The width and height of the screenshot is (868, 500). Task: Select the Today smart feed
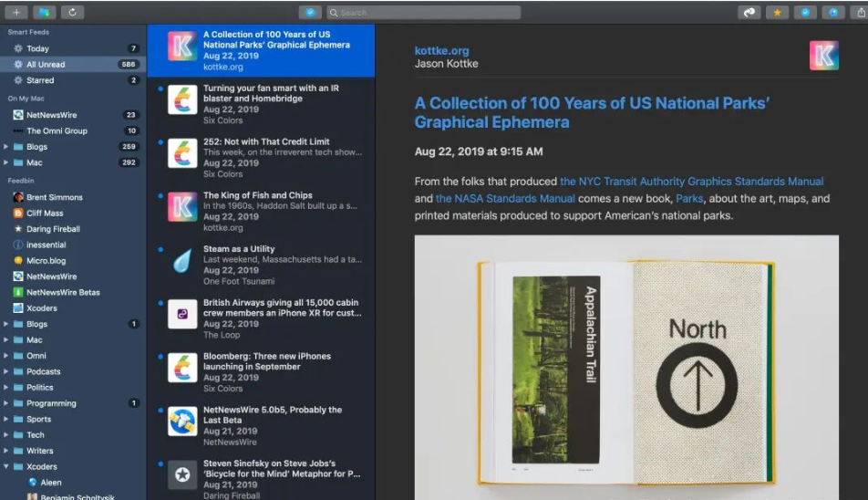[73, 48]
